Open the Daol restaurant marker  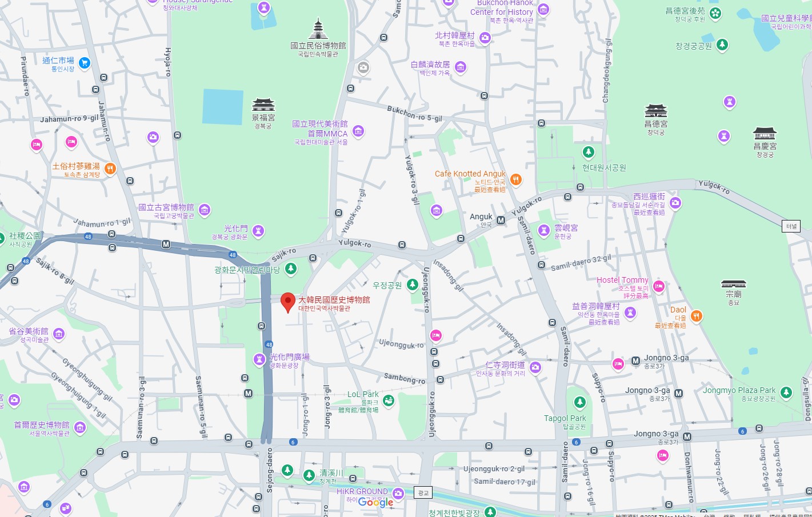[x=696, y=316]
